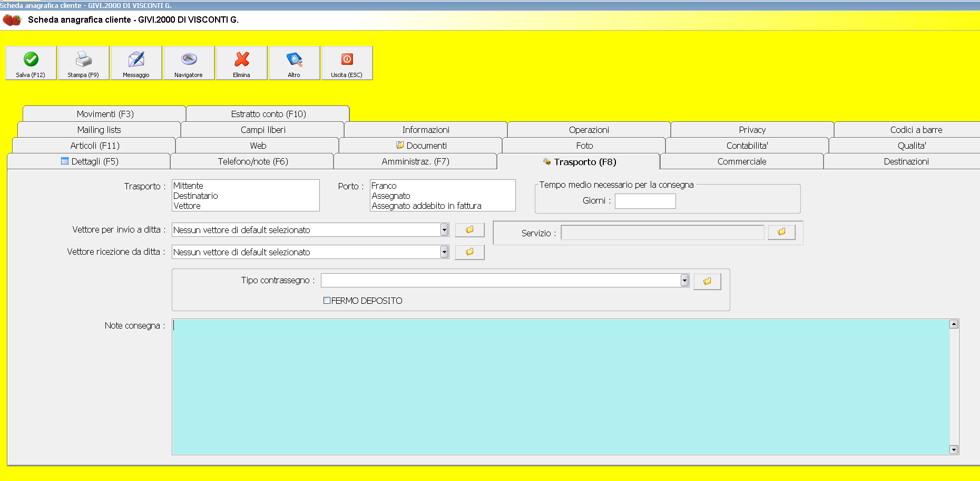Select the Campi liberi tab
The image size is (980, 481).
263,130
